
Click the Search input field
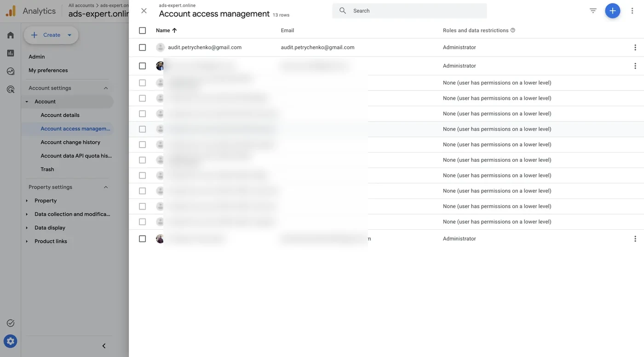(x=409, y=11)
